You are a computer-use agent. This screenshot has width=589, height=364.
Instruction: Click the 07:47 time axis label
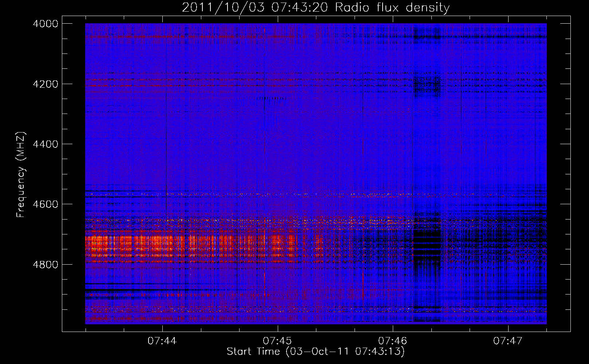click(x=508, y=341)
